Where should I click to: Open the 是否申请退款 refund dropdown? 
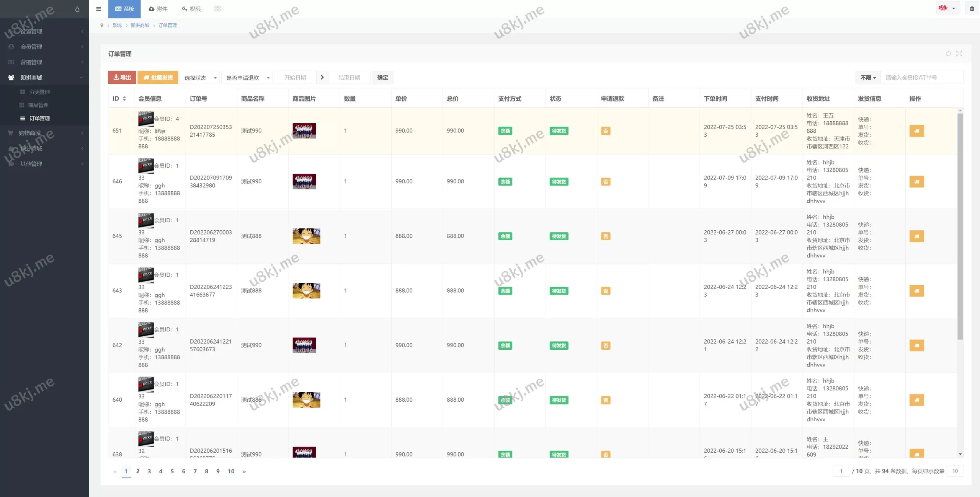pyautogui.click(x=247, y=78)
